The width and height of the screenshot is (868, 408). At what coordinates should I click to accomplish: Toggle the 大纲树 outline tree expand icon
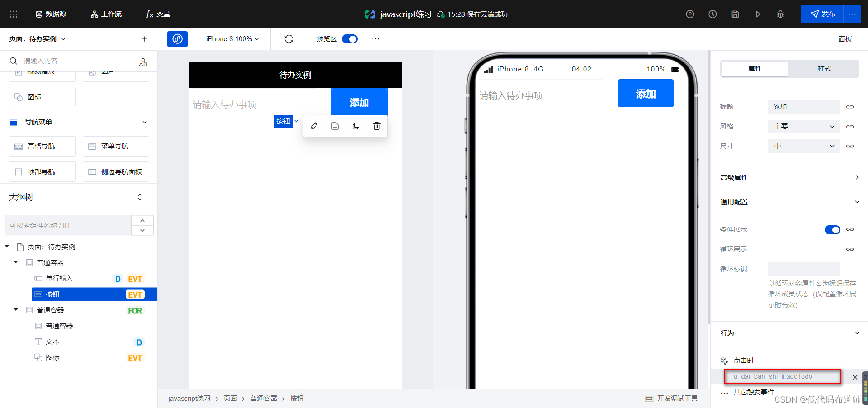click(x=140, y=197)
